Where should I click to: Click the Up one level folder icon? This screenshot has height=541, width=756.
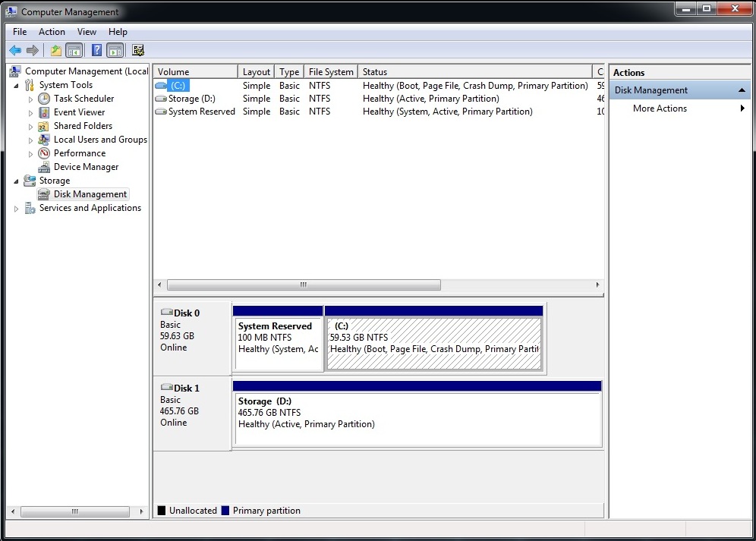pos(56,50)
